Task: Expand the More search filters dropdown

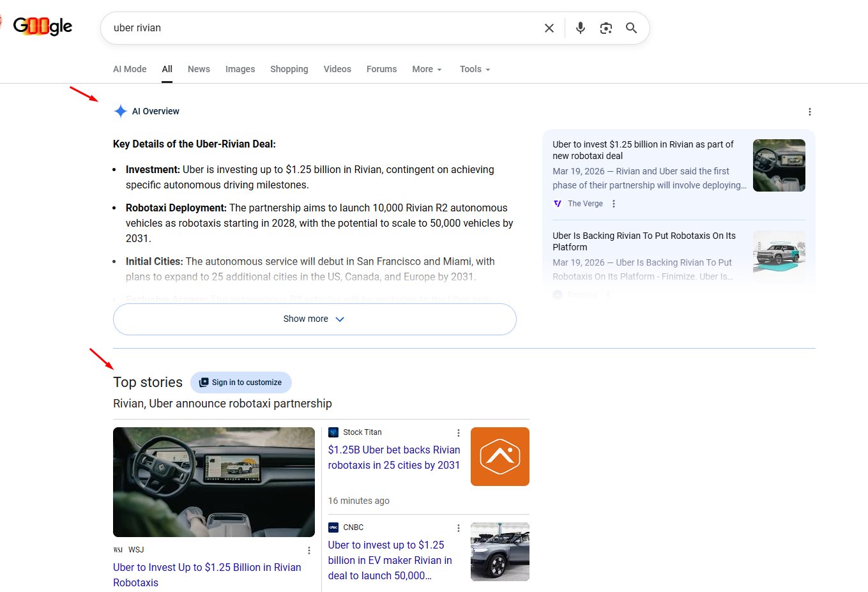Action: 427,69
